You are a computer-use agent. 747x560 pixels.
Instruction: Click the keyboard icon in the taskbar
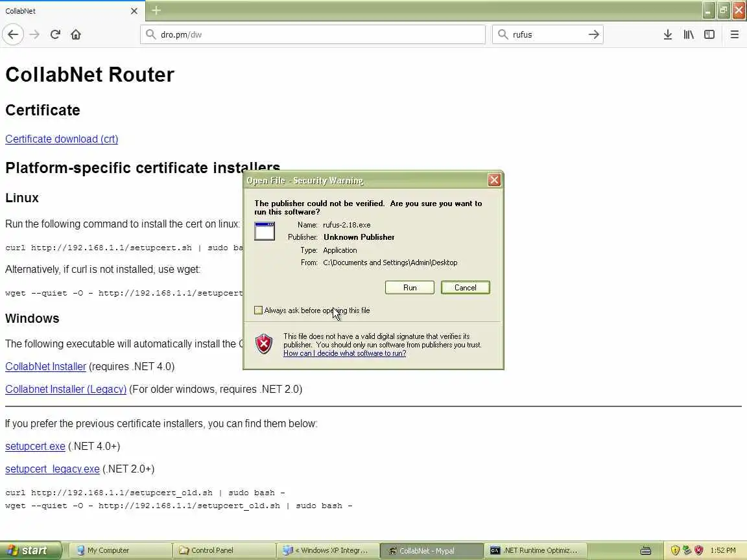[x=646, y=551]
